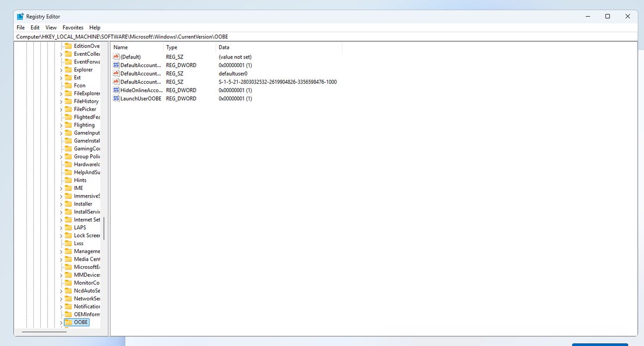The width and height of the screenshot is (644, 346).
Task: Click the folder icon of the HardwareId key
Action: (x=68, y=164)
